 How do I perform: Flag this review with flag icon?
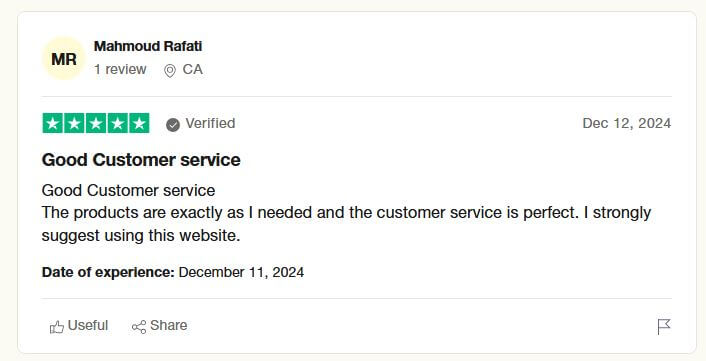664,327
